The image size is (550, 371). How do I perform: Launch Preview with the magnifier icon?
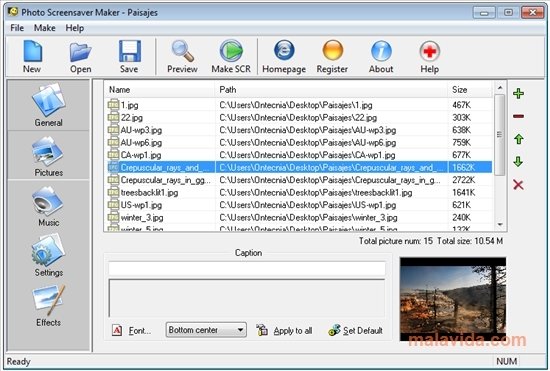[182, 51]
